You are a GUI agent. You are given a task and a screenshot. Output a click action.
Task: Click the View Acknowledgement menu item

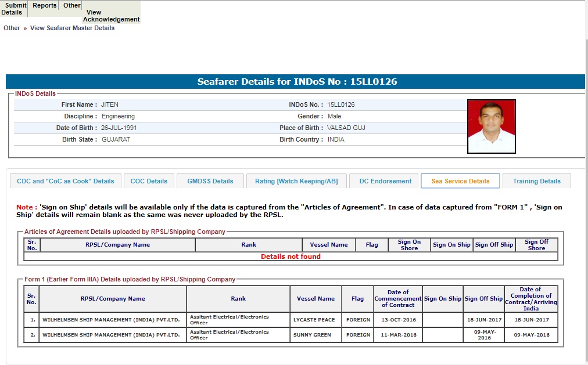point(111,16)
